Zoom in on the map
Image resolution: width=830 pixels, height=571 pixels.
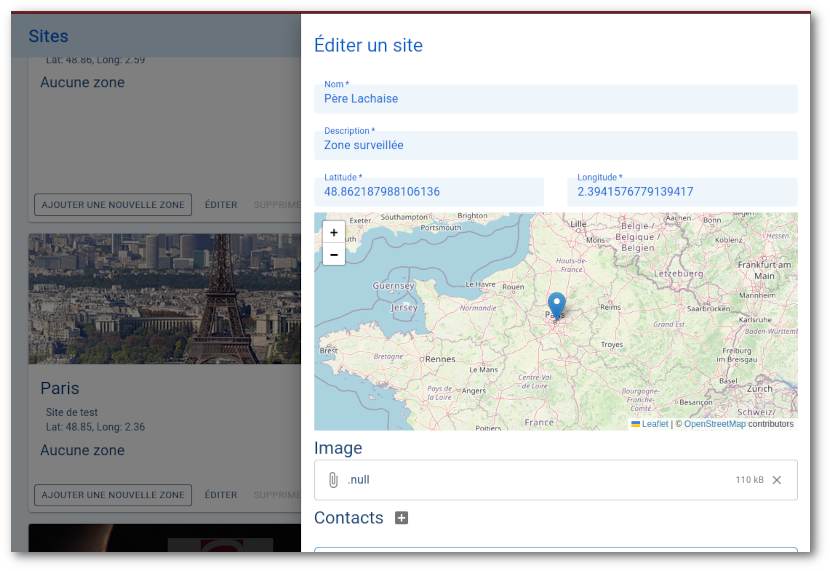[x=333, y=232]
